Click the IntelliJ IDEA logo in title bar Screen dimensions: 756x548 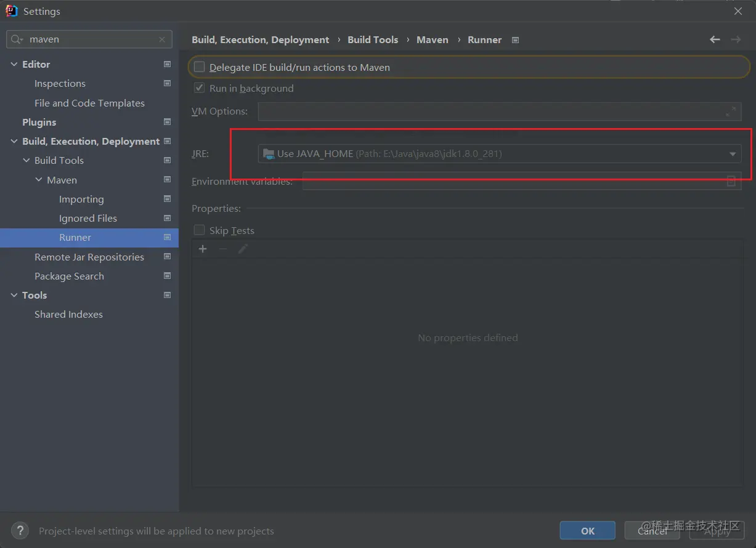12,11
